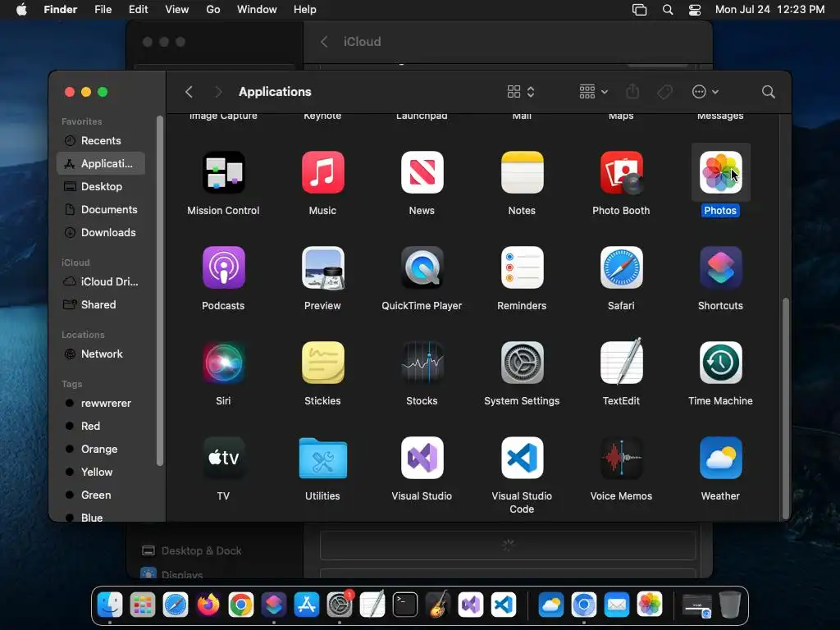Screen dimensions: 840x630
Task: Open the Mission Control app icon
Action: (223, 172)
